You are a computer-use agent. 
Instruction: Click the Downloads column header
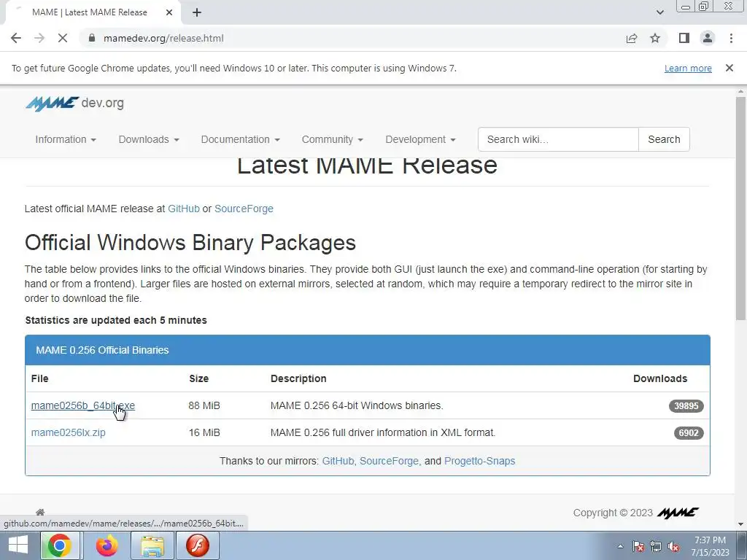click(660, 378)
